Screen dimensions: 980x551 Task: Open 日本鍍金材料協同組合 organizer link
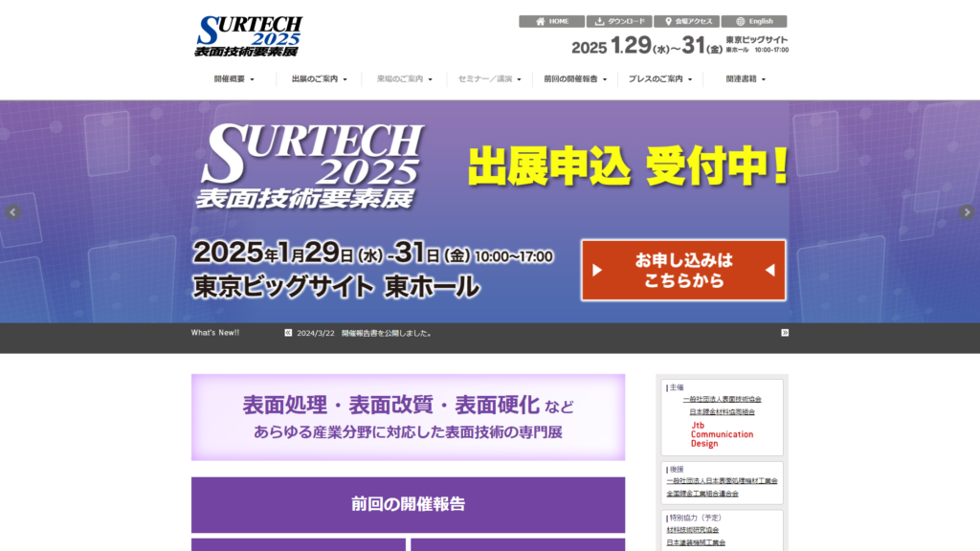coord(722,412)
